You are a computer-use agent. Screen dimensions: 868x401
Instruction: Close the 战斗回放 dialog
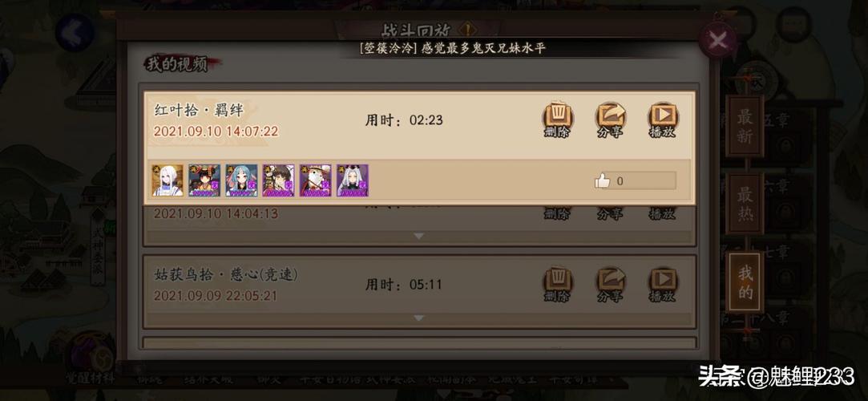click(717, 39)
